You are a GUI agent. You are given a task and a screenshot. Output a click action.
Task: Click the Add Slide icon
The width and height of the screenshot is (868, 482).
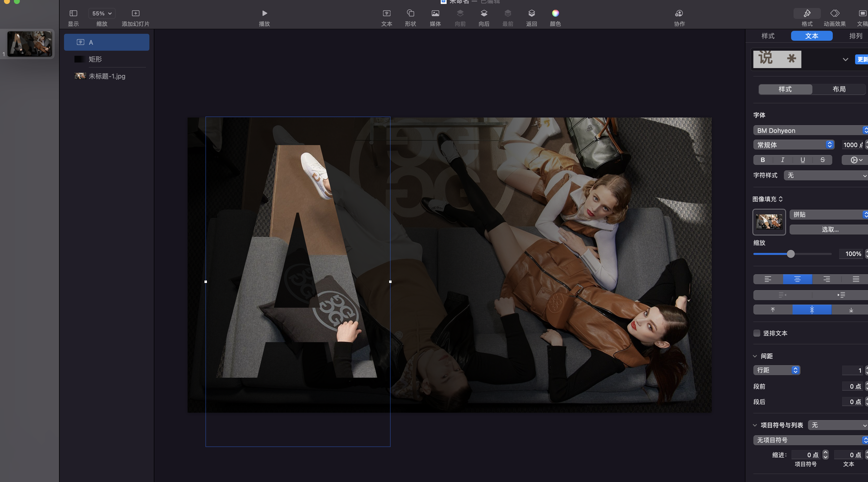coord(135,13)
